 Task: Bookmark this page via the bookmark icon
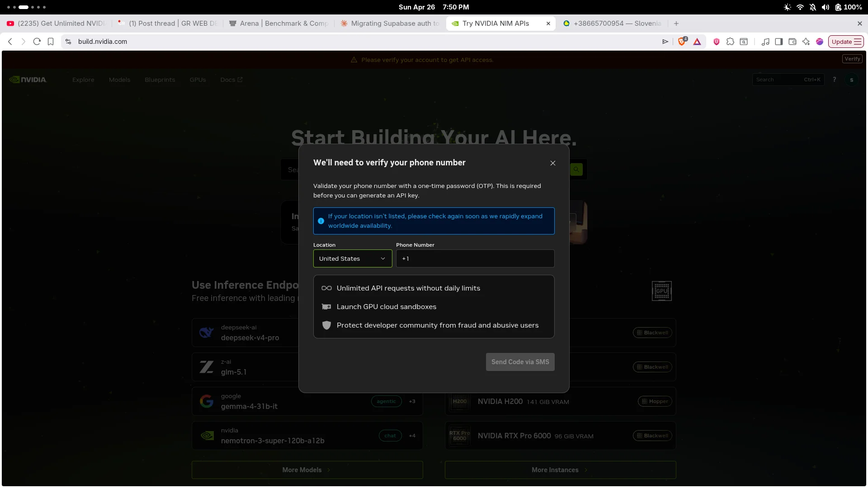(x=51, y=42)
